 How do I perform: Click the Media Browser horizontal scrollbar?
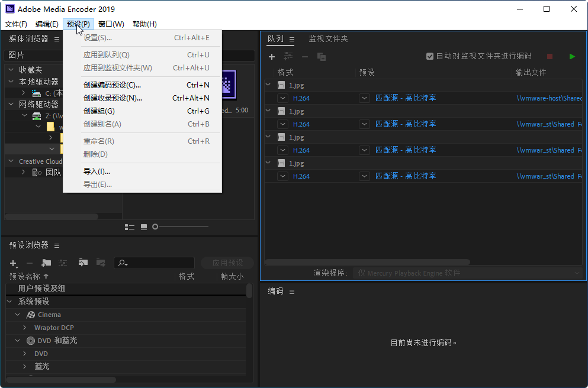(x=52, y=216)
